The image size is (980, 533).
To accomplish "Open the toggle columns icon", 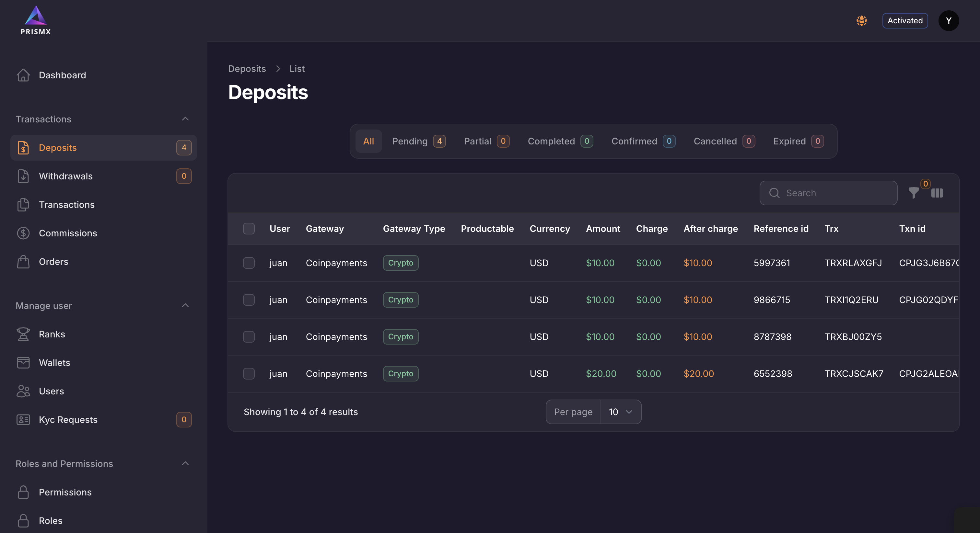I will pos(937,193).
